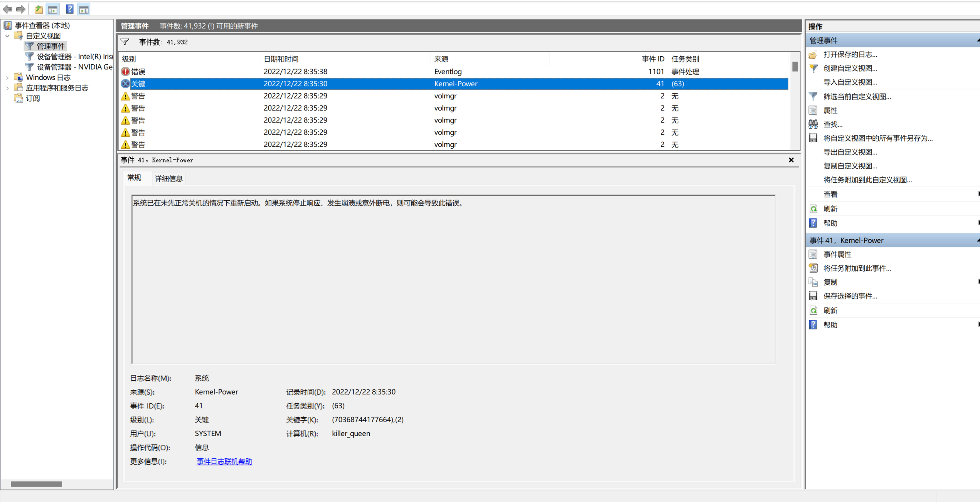The image size is (980, 502).
Task: Select the Eventlog error event row
Action: [454, 71]
